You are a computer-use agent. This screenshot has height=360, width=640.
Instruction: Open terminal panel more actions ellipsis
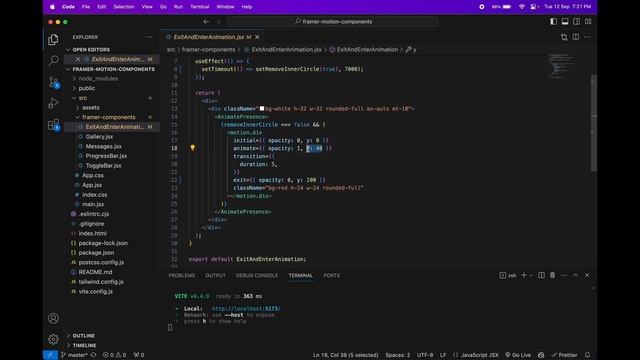[564, 276]
